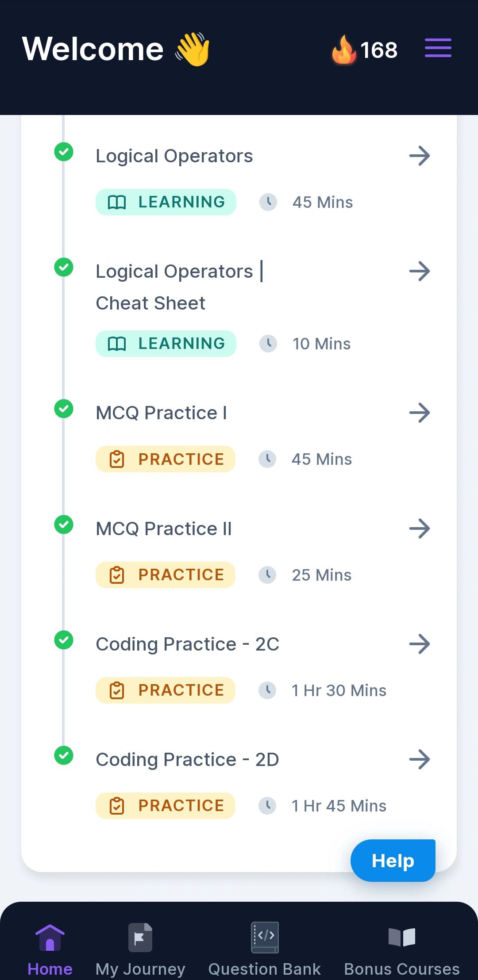Click the green checkmark beside MCQ Practice II
This screenshot has width=478, height=980.
[64, 524]
